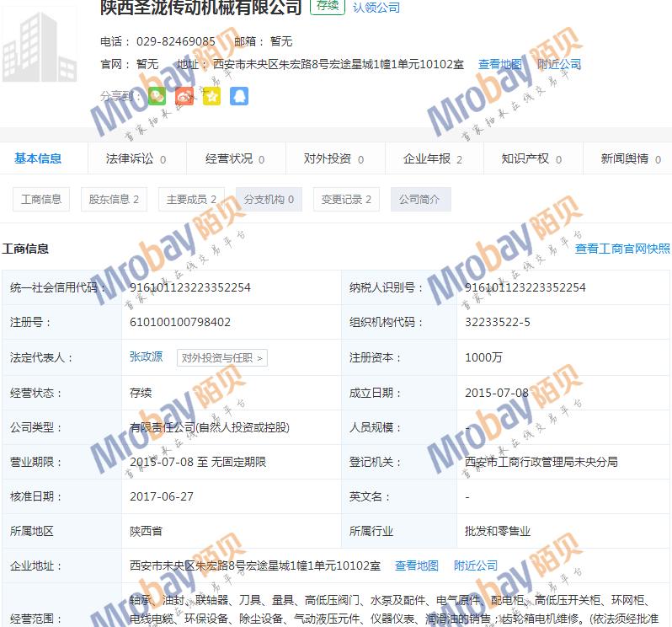Open the 新闻舆情 tab
The width and height of the screenshot is (672, 627).
coord(630,158)
